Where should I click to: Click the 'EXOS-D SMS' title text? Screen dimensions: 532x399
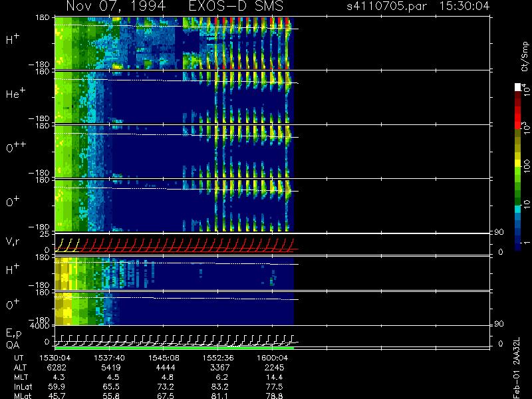(236, 6)
